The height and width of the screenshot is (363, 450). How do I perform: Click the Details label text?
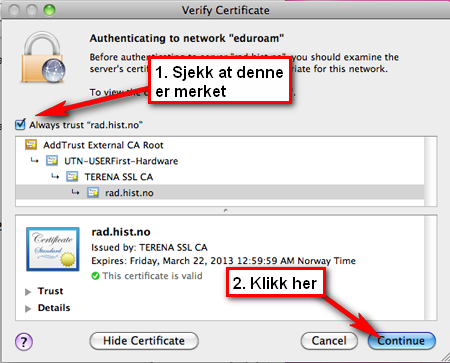(x=54, y=308)
